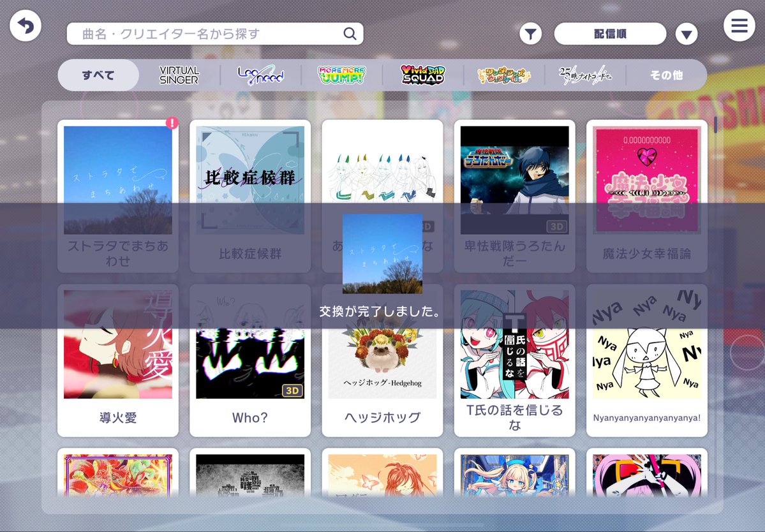Click the 3D badge on 卑怯戦隊うろたんだー
The image size is (765, 532).
pyautogui.click(x=556, y=226)
